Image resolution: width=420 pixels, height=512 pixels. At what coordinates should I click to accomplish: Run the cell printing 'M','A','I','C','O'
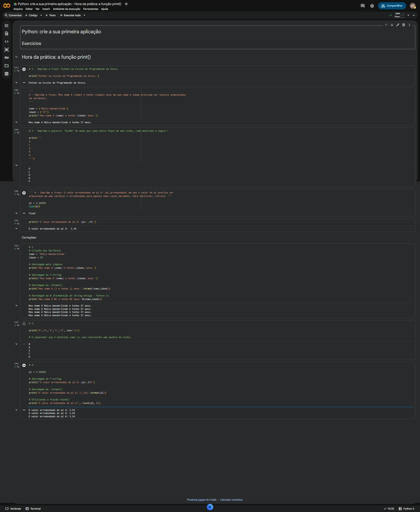24,324
